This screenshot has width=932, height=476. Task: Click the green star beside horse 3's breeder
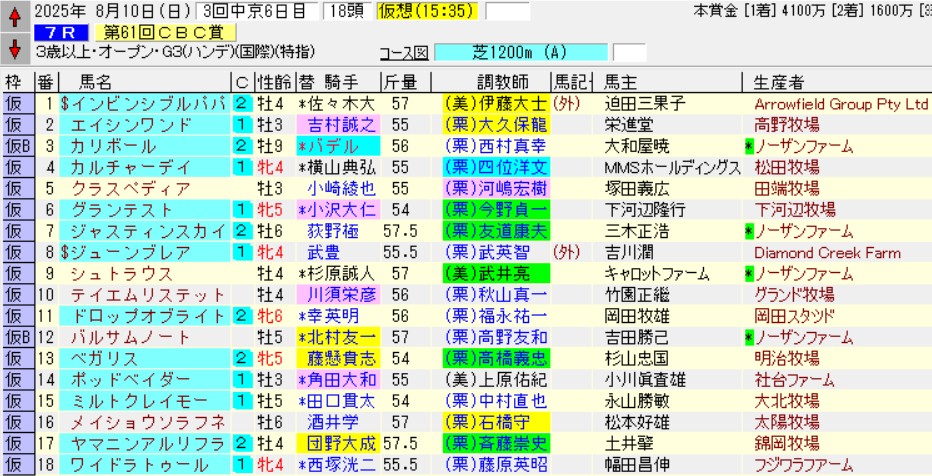point(748,146)
